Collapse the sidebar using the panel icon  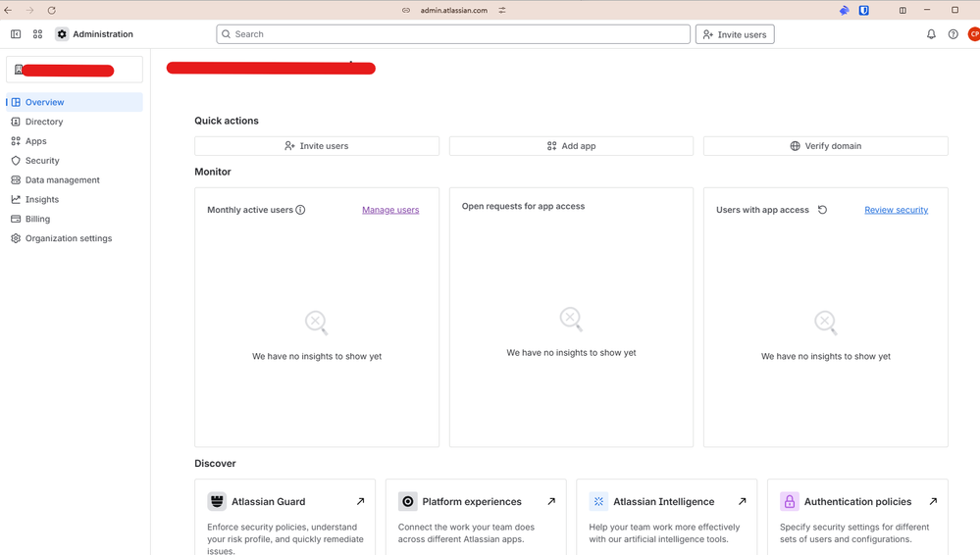point(16,34)
